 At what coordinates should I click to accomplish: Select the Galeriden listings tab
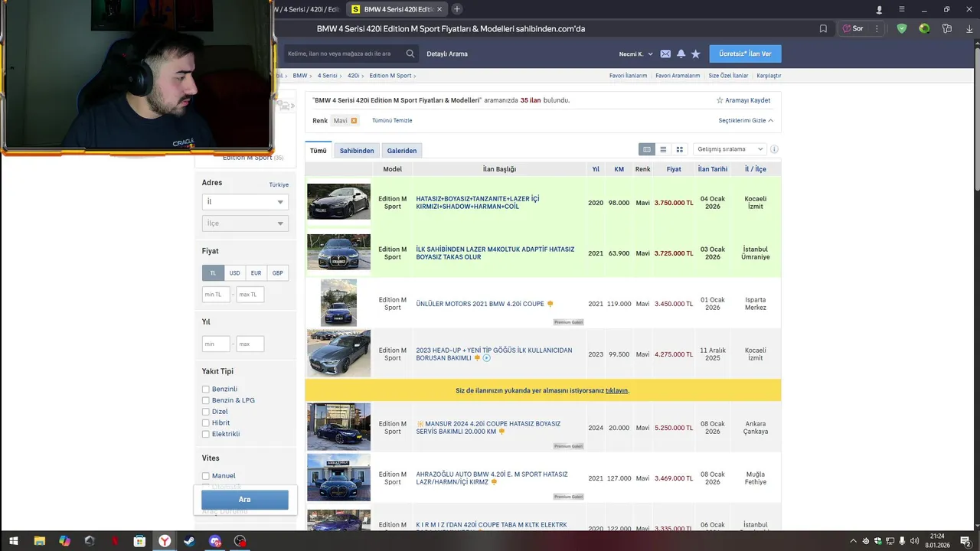pyautogui.click(x=402, y=151)
